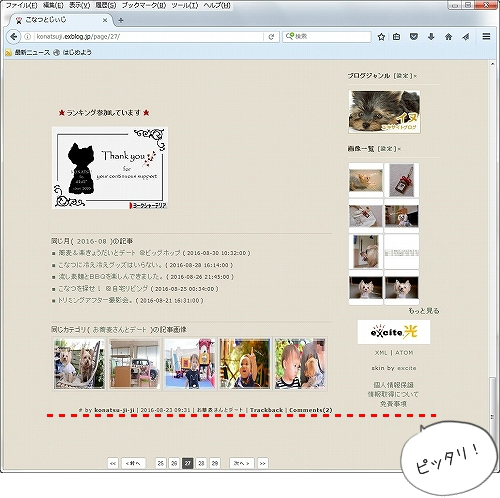Viewport: 500px width, 498px height.
Task: Open the Trackback link
Action: coord(266,410)
